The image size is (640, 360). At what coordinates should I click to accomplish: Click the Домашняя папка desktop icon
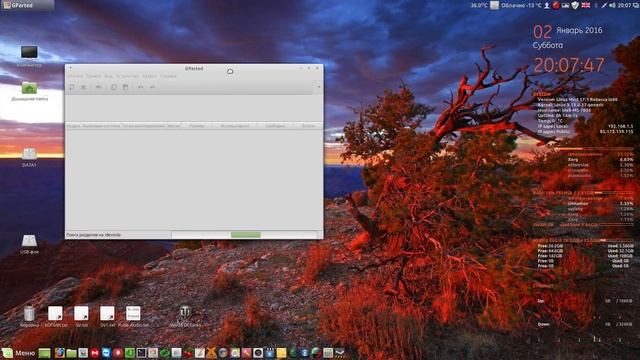[29, 91]
